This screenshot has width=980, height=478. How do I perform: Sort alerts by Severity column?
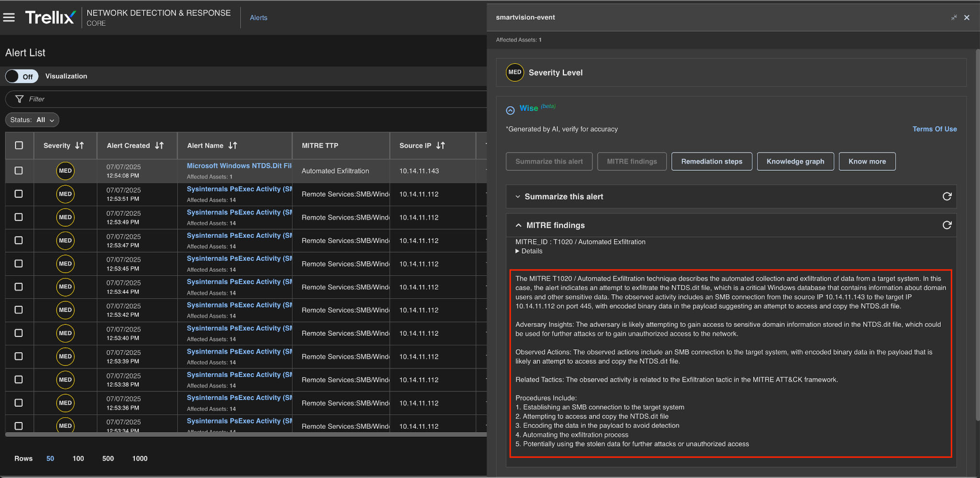click(79, 145)
